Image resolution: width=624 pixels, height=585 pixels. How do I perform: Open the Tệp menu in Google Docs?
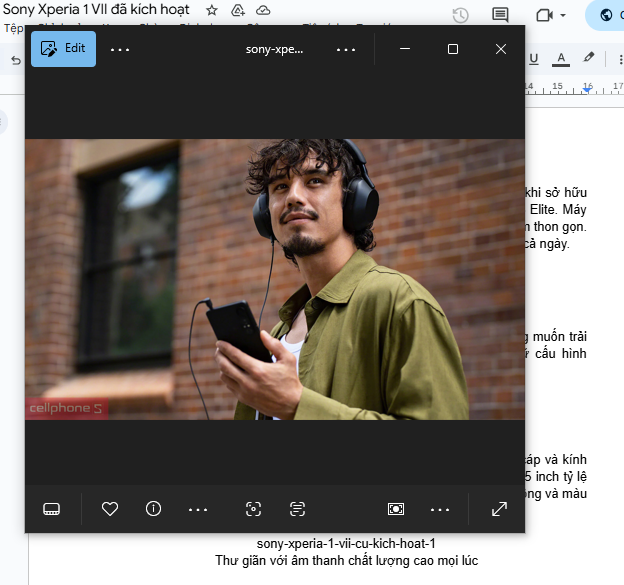tap(14, 28)
